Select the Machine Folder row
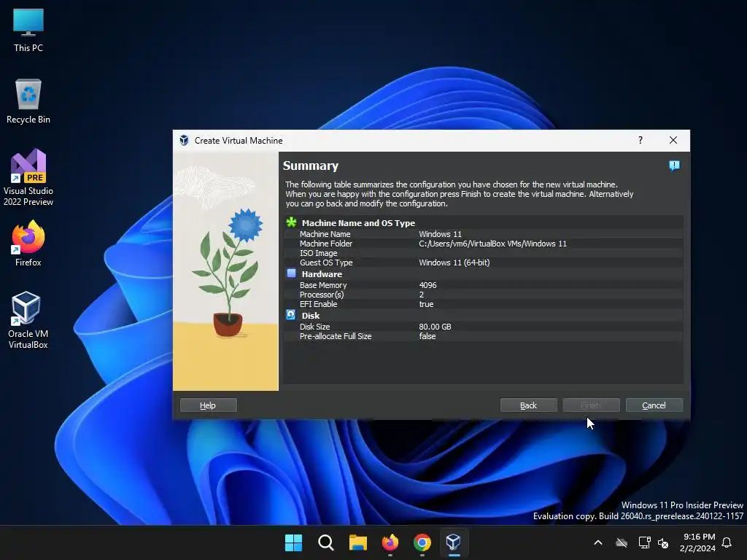Image resolution: width=747 pixels, height=560 pixels. coord(484,244)
